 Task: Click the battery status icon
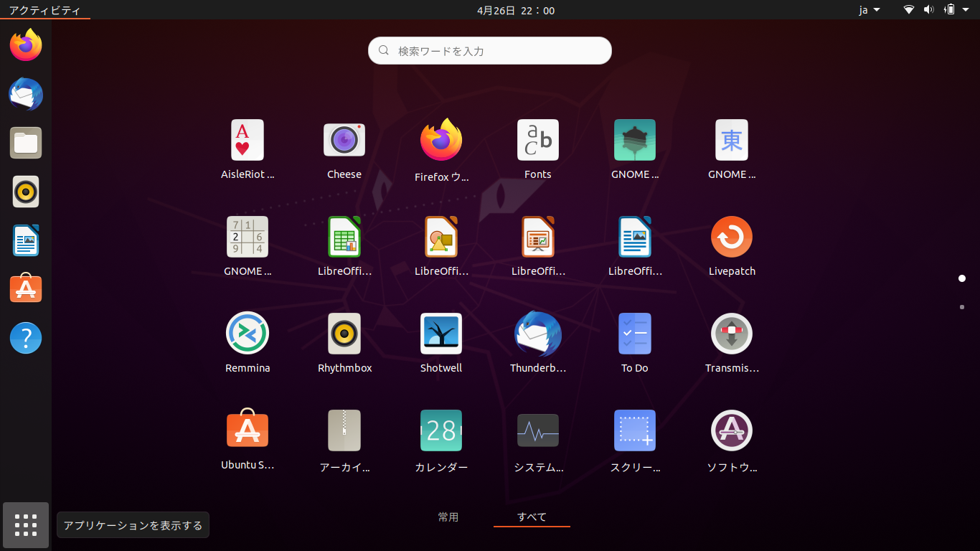point(950,10)
